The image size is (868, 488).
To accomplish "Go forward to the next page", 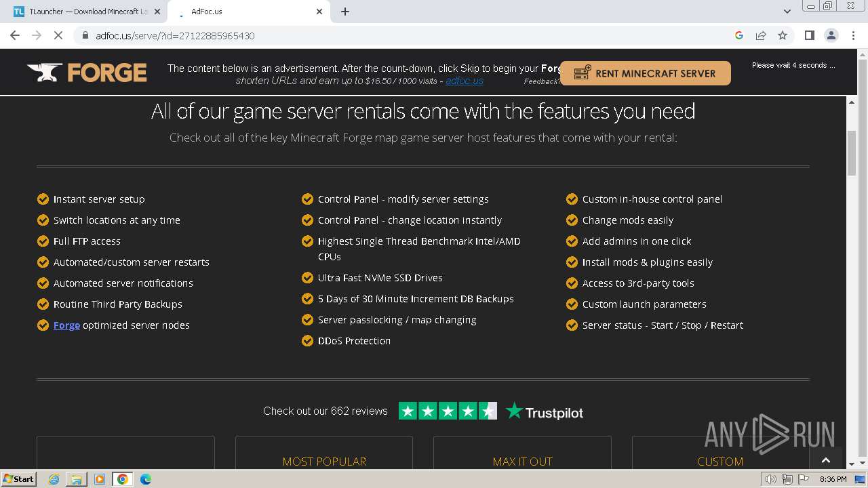I will click(37, 35).
